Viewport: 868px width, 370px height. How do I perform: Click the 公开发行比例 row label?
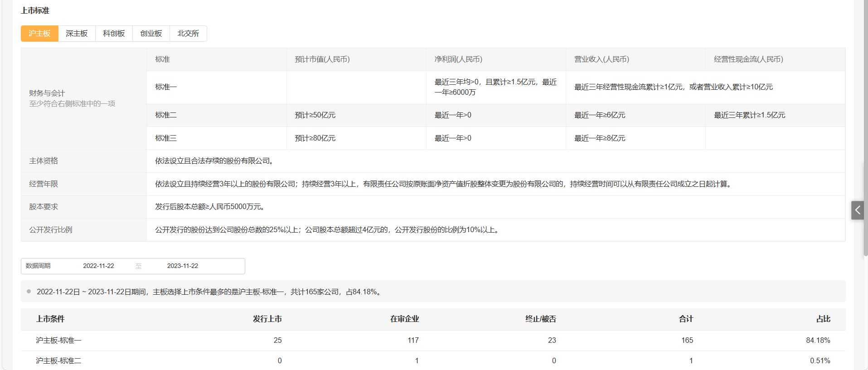pos(51,230)
